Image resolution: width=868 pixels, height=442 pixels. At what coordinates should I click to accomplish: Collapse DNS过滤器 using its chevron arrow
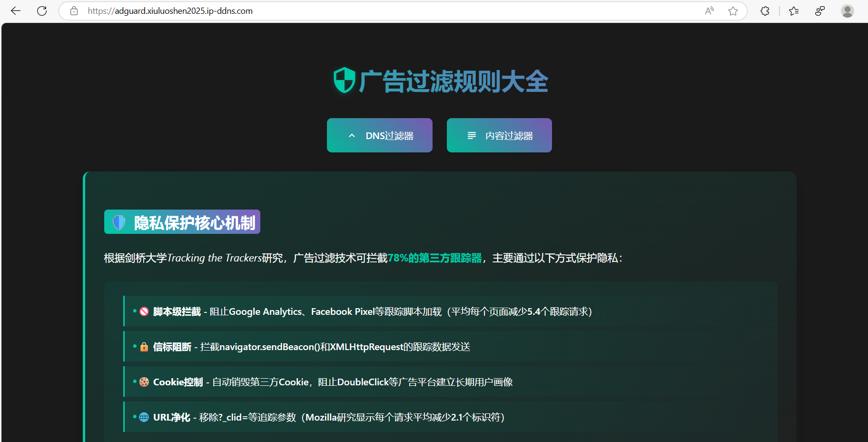(352, 135)
